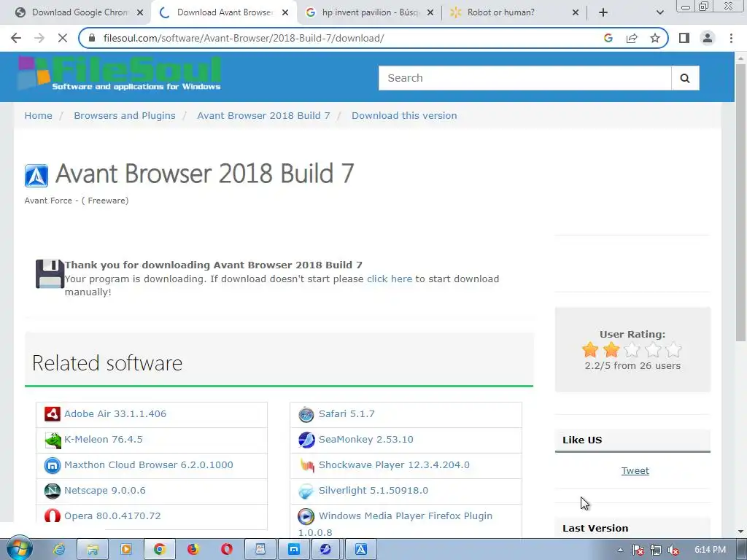
Task: Click the Adobe Air icon
Action: click(x=53, y=414)
